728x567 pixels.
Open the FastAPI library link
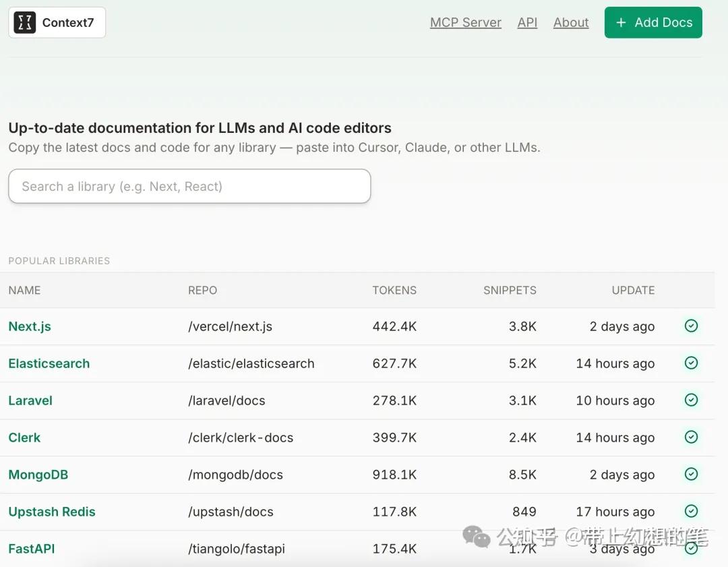pyautogui.click(x=32, y=549)
